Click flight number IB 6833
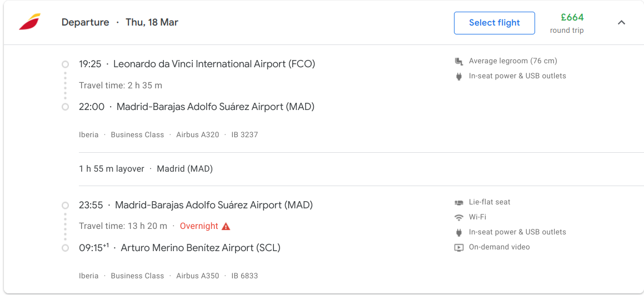This screenshot has width=644, height=295. click(x=244, y=276)
